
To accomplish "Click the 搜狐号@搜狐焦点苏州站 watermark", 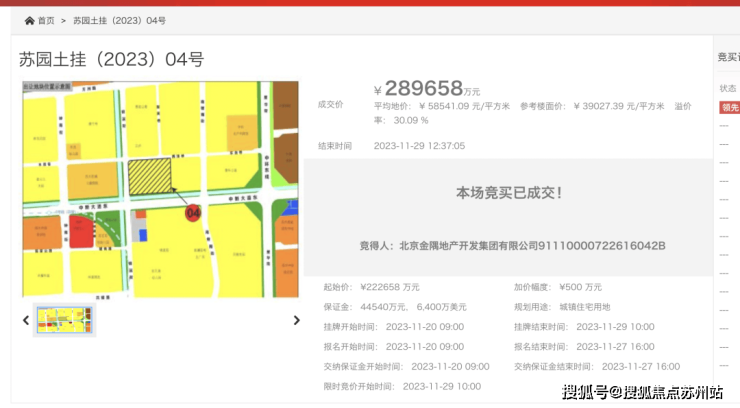I will pyautogui.click(x=642, y=391).
